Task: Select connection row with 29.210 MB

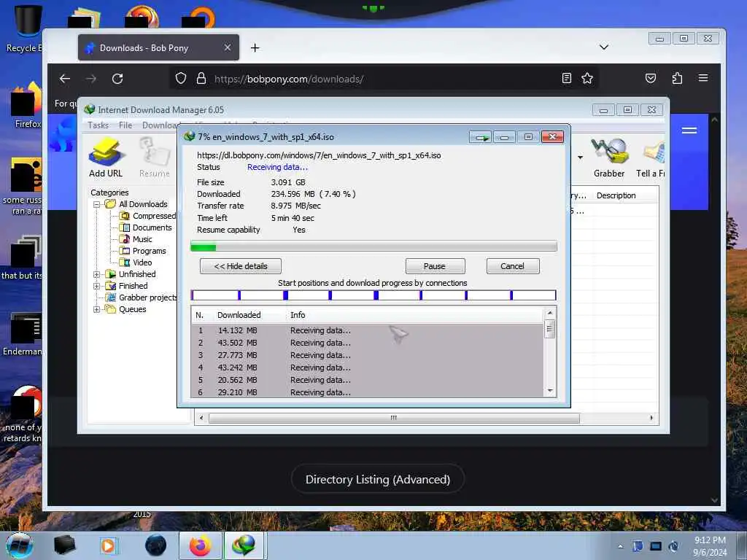Action: pos(368,392)
